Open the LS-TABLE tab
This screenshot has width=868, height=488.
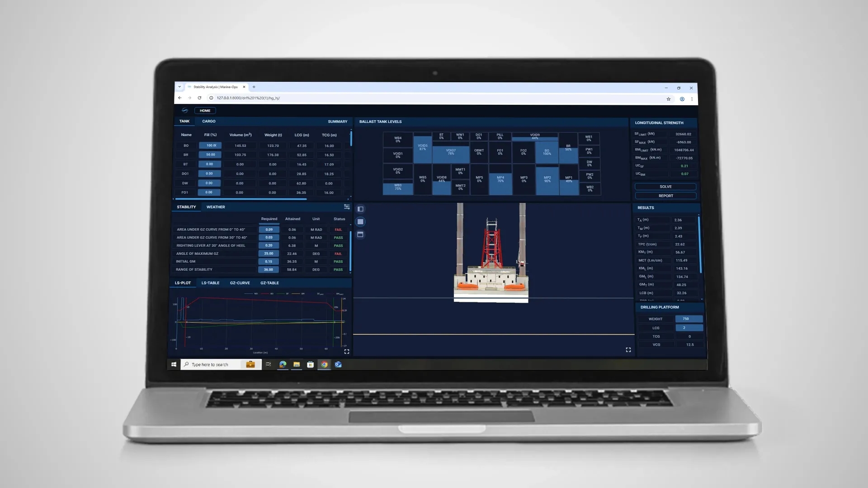tap(210, 283)
